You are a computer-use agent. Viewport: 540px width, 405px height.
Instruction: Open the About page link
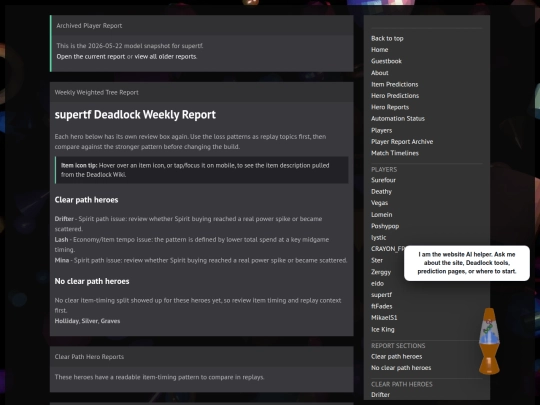[380, 73]
